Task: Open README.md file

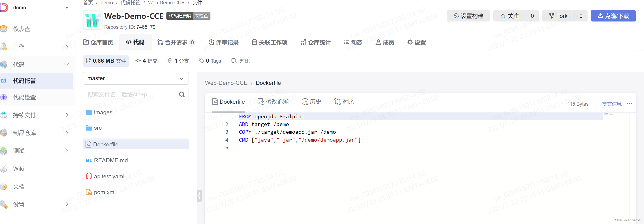Action: (107, 160)
